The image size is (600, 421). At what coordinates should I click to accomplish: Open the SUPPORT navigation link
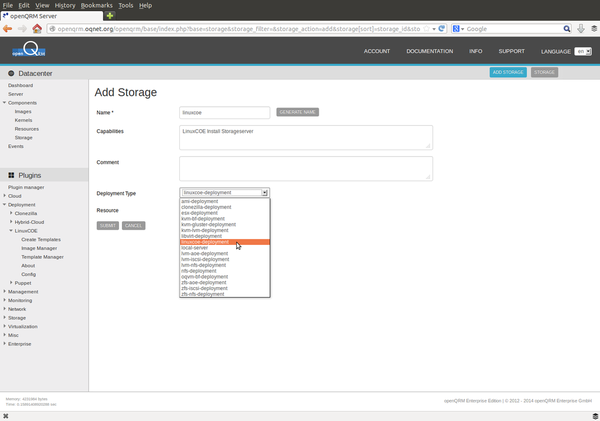pos(511,51)
